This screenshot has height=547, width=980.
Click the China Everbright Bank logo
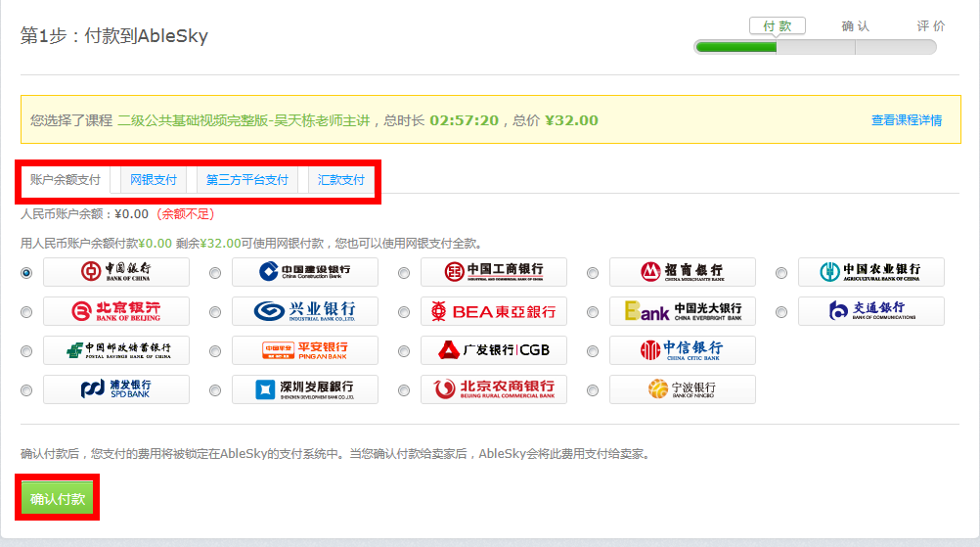(683, 311)
